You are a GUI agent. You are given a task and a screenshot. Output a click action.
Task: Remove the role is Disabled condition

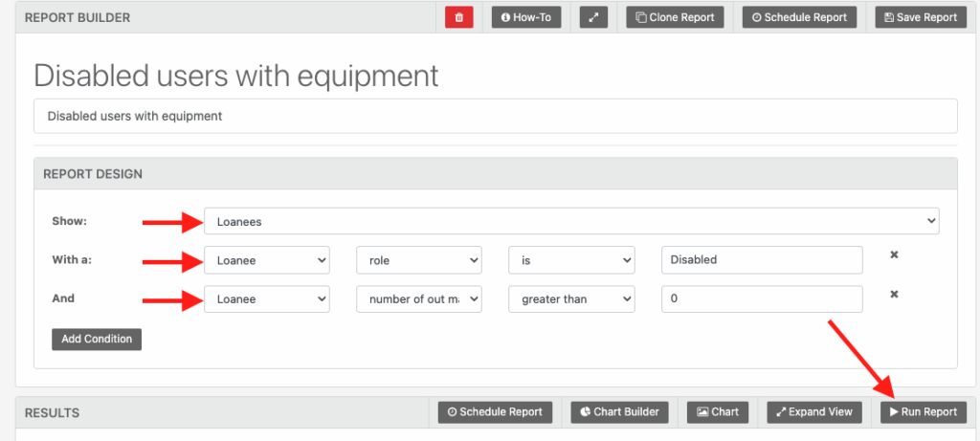(x=895, y=254)
